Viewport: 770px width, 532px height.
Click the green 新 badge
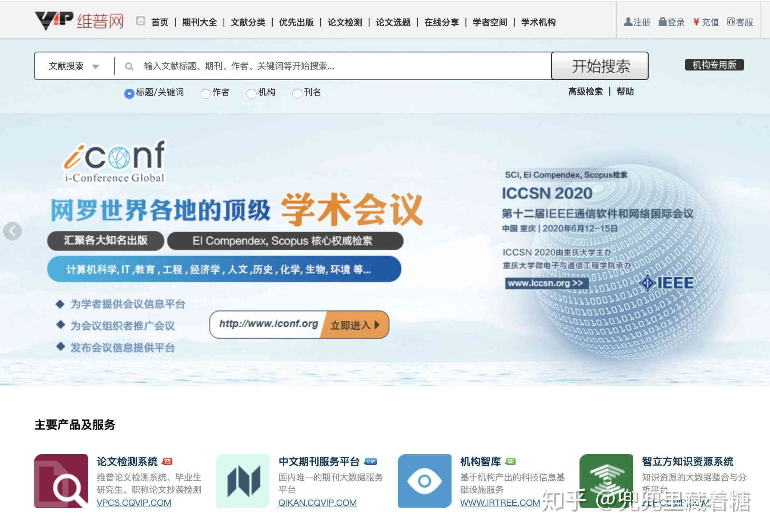pyautogui.click(x=510, y=462)
